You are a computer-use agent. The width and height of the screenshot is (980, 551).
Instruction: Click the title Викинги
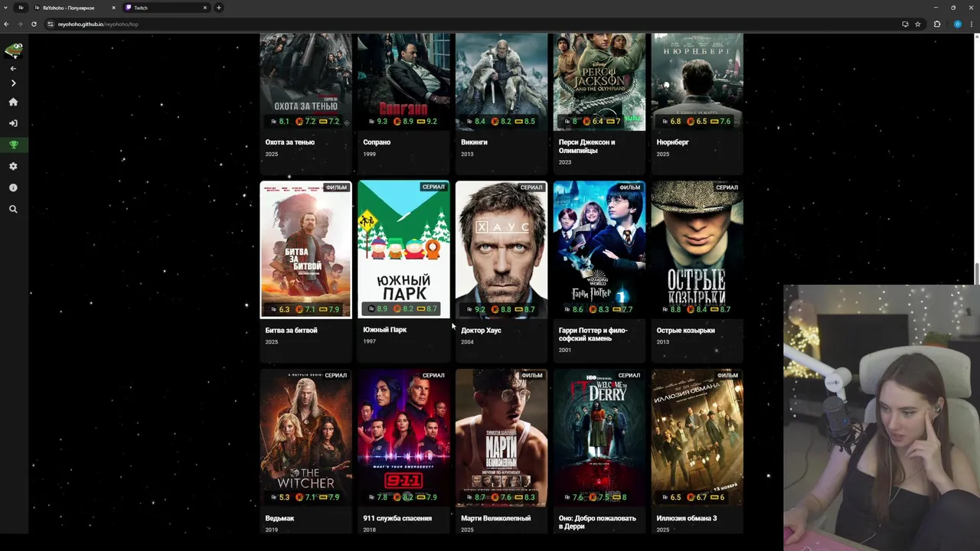474,142
